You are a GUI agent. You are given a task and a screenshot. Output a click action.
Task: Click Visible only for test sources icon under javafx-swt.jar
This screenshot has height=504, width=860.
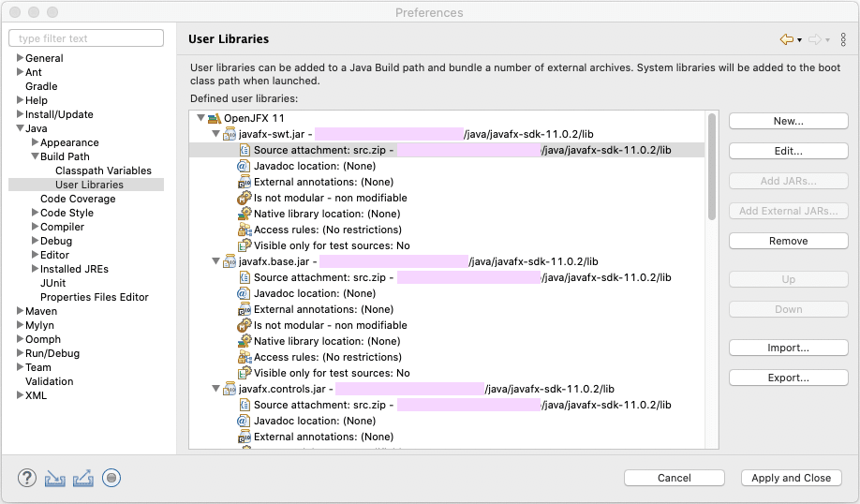click(x=245, y=245)
